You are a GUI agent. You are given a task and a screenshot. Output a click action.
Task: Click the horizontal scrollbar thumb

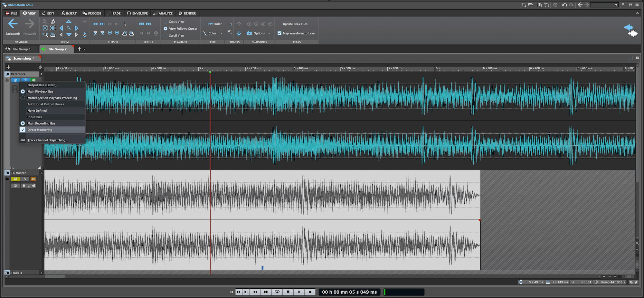click(55, 276)
